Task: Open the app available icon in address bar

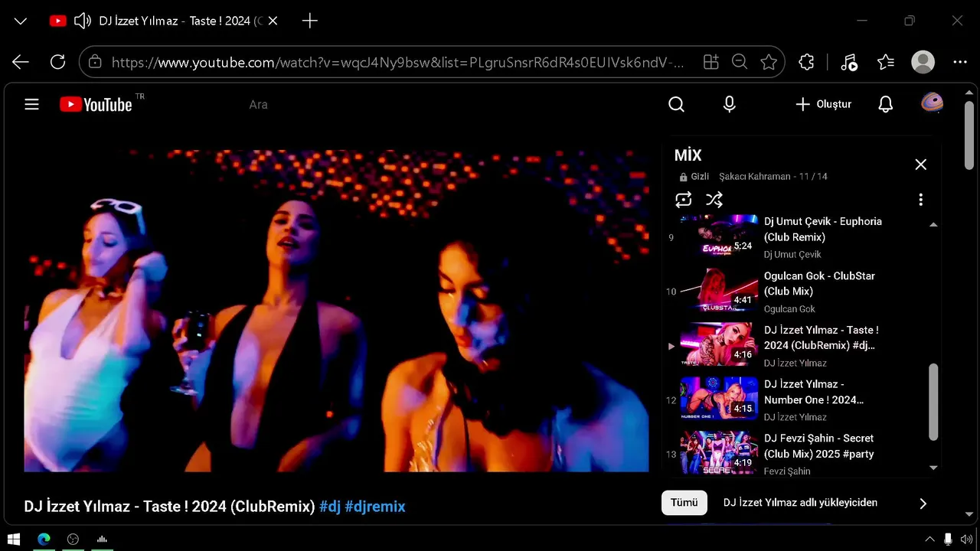Action: [711, 62]
